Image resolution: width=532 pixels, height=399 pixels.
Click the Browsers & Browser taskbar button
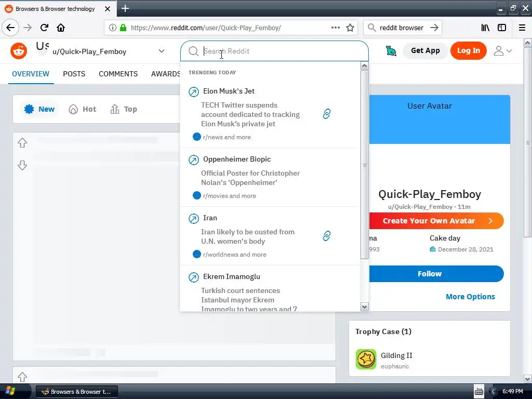pyautogui.click(x=77, y=392)
